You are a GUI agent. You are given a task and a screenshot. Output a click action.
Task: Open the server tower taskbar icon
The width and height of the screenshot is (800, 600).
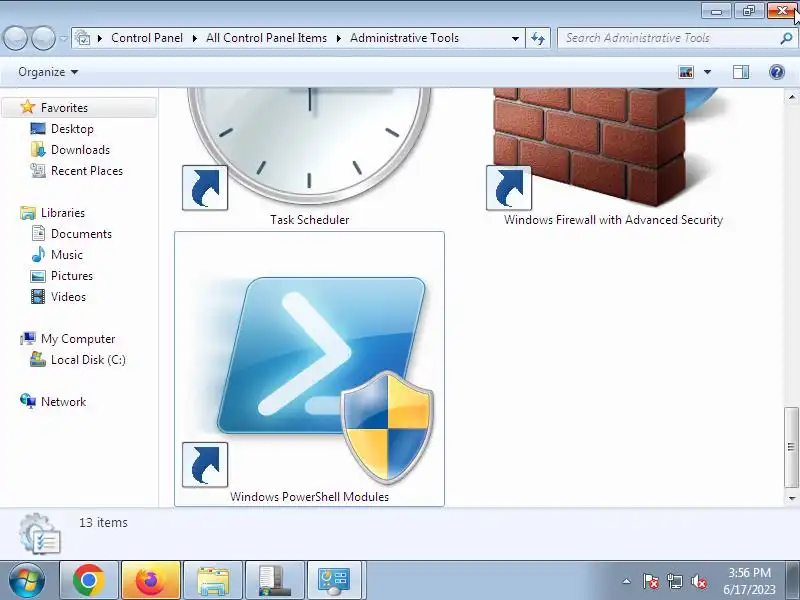[x=274, y=581]
